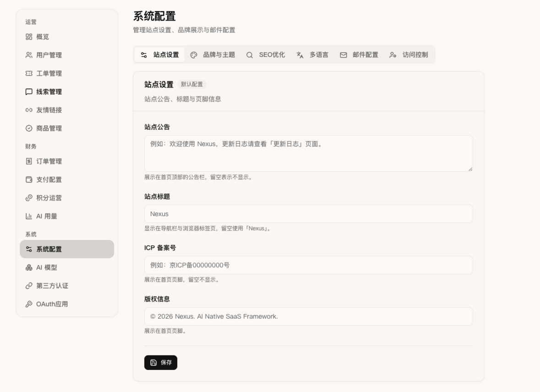Click the 商品管理 check-circle icon
The image size is (540, 392).
tap(29, 128)
